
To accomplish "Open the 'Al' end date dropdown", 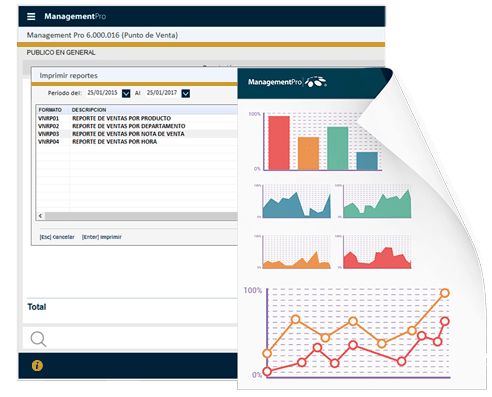I will tap(186, 93).
